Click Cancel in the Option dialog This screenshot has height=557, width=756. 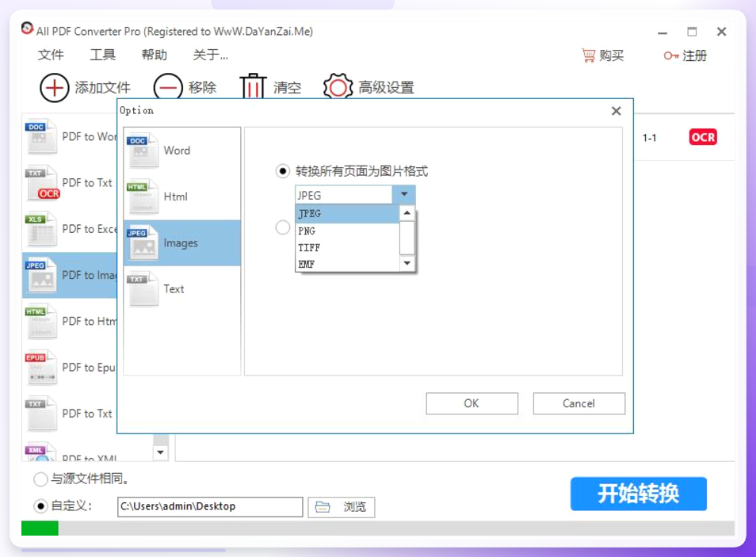579,403
